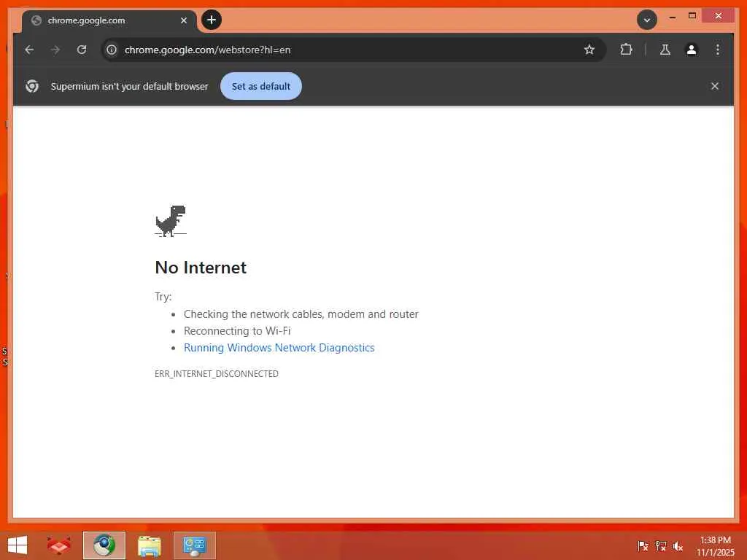The image size is (747, 560).
Task: Click the Supermium logo in infobar
Action: click(x=32, y=86)
